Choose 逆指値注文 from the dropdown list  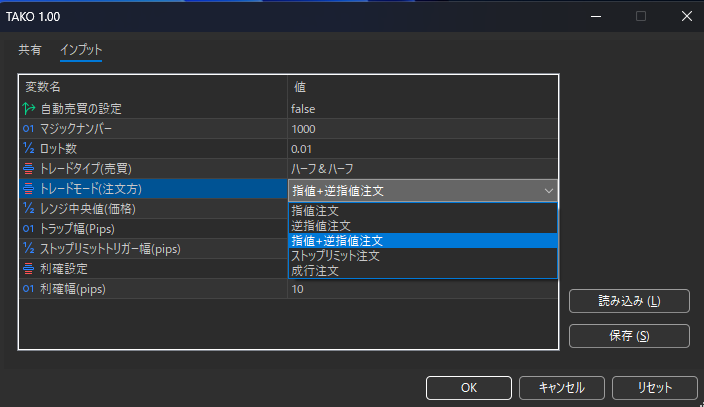coord(422,226)
